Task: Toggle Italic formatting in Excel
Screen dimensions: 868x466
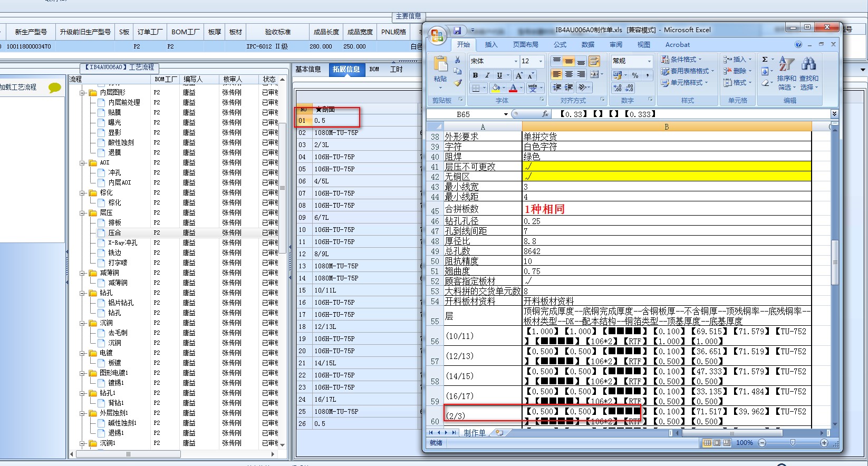Action: click(487, 75)
